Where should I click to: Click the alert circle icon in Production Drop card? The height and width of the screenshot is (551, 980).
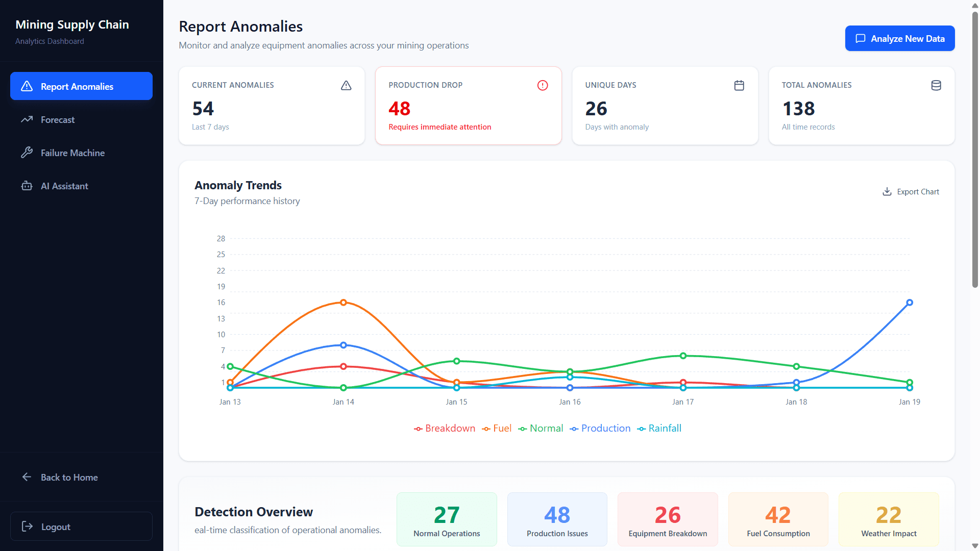click(x=543, y=85)
